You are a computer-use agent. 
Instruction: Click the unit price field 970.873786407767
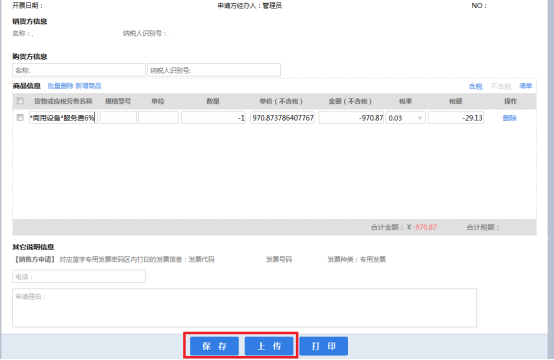click(283, 118)
